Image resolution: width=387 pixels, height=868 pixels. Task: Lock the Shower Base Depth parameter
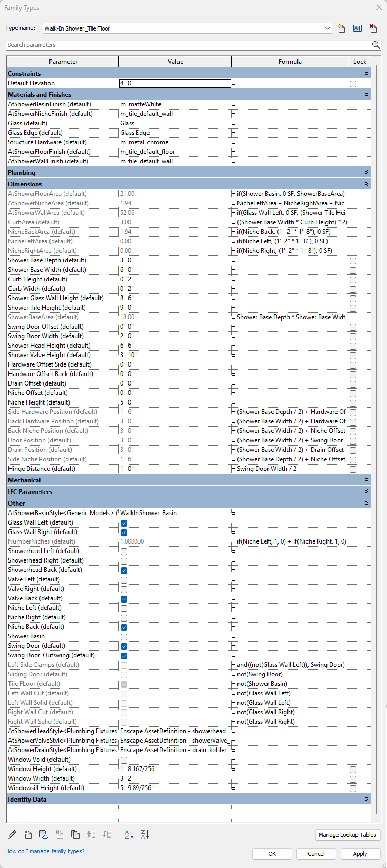point(353,261)
